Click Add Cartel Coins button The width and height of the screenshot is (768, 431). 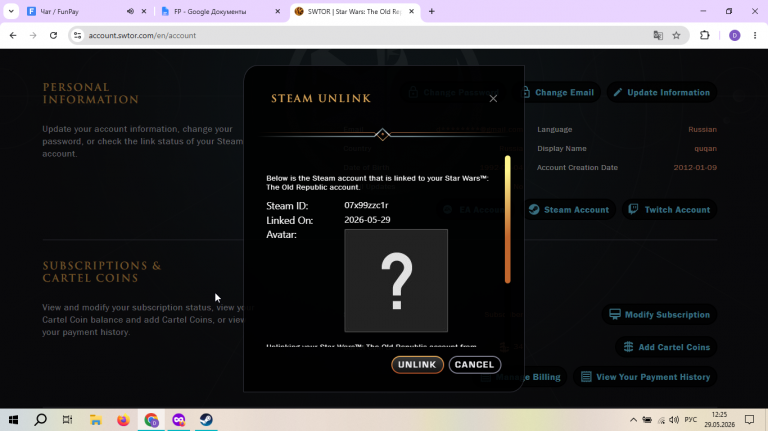click(666, 347)
